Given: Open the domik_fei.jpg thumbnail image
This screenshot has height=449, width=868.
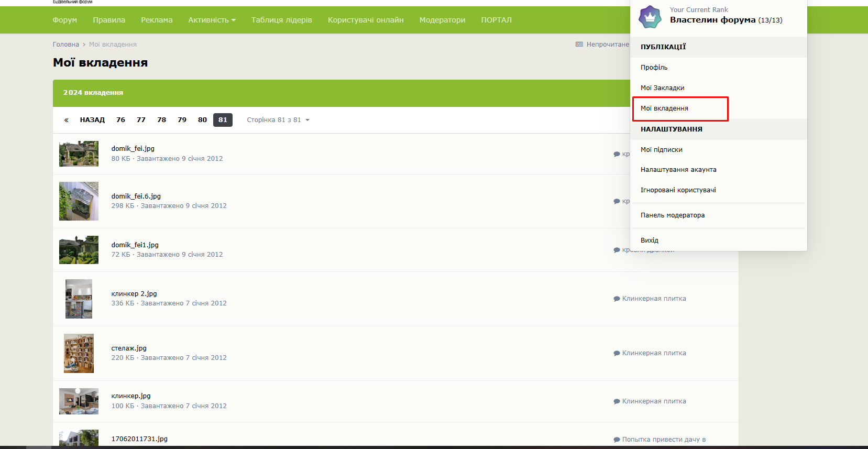Looking at the screenshot, I should pos(79,154).
